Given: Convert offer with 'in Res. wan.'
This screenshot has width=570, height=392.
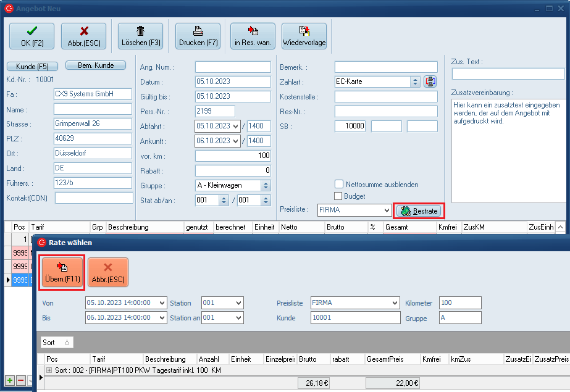Looking at the screenshot, I should tap(253, 36).
